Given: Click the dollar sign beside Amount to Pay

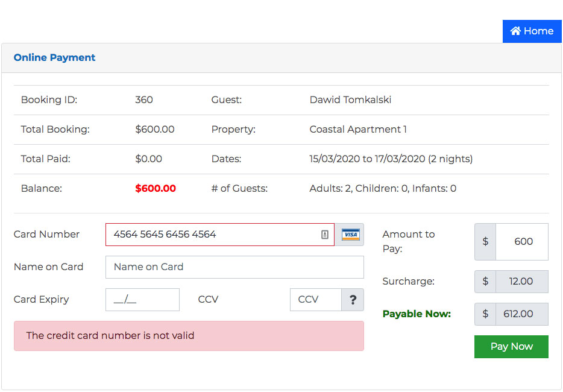Looking at the screenshot, I should point(485,241).
